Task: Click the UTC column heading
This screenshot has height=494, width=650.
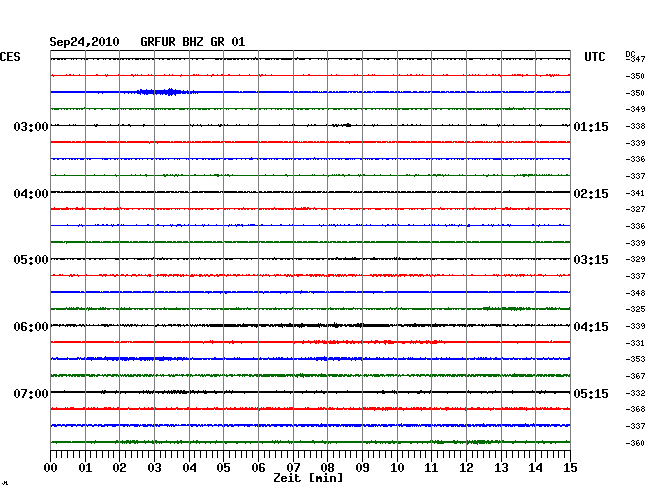Action: pyautogui.click(x=594, y=57)
